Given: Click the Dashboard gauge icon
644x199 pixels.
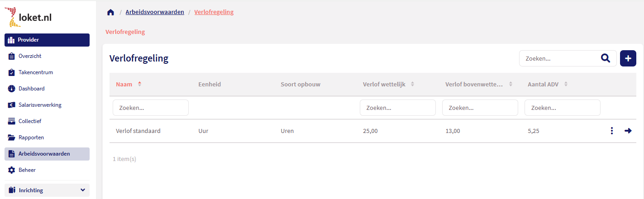Looking at the screenshot, I should [x=12, y=89].
